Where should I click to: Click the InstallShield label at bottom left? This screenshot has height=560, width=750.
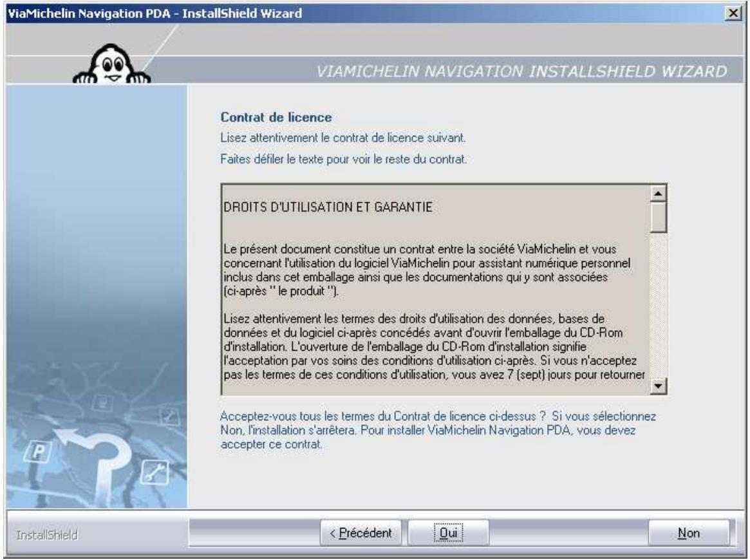point(47,535)
